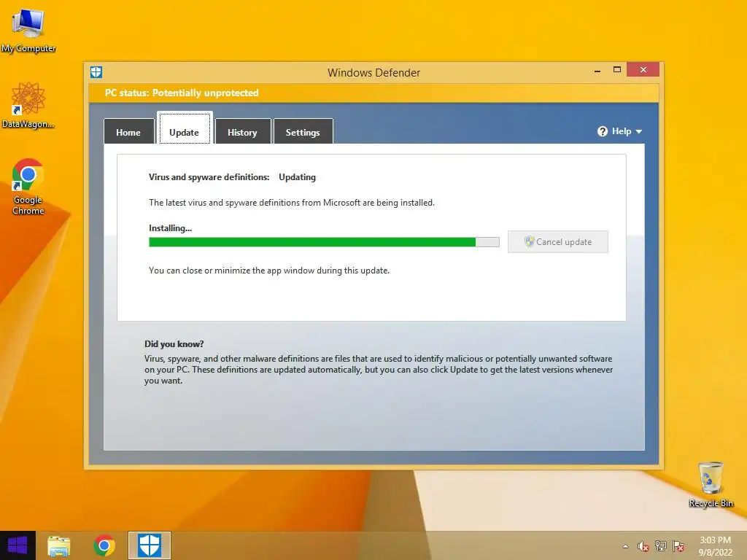Select Windows Defender taskbar button

149,545
